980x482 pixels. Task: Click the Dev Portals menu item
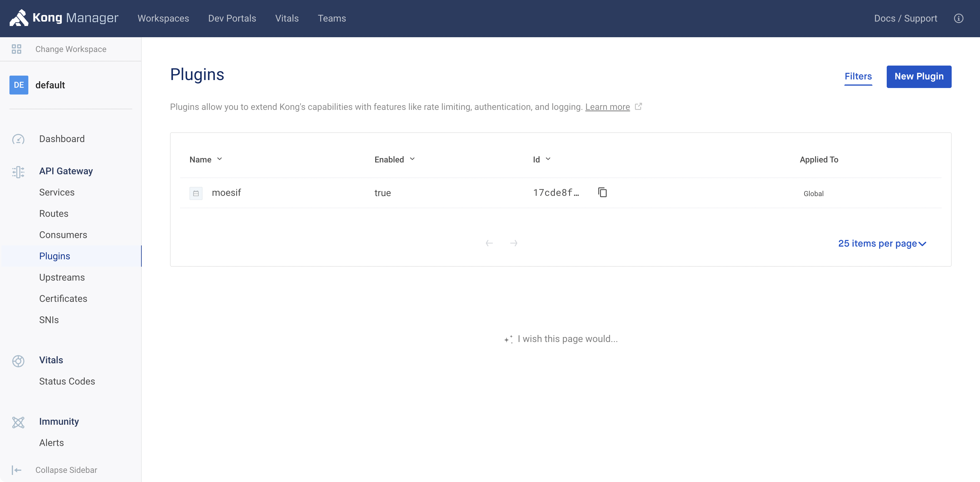pyautogui.click(x=232, y=18)
